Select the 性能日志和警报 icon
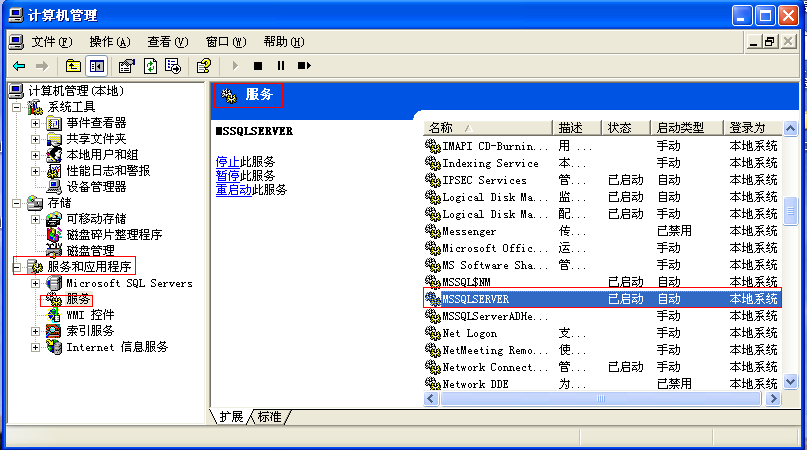The height and width of the screenshot is (450, 807). [54, 171]
